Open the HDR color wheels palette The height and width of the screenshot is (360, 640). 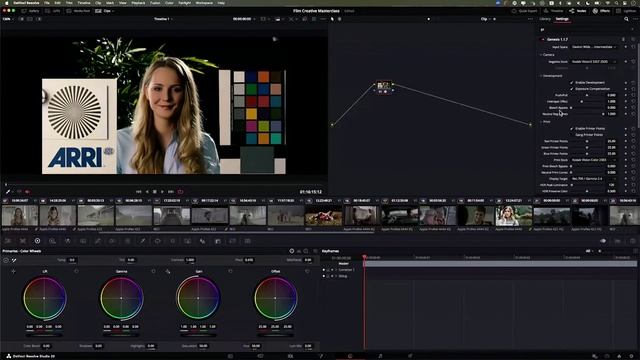click(52, 241)
